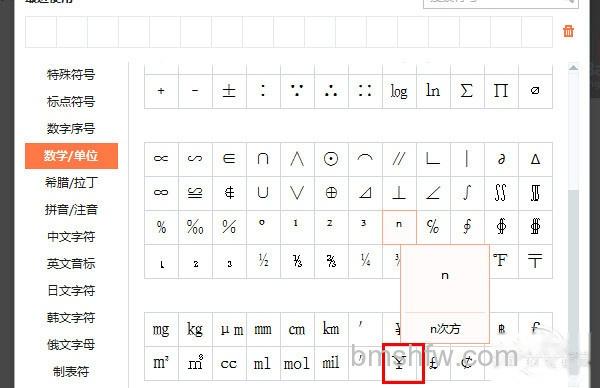Go to 制表符 category
600x388 pixels.
pyautogui.click(x=71, y=371)
